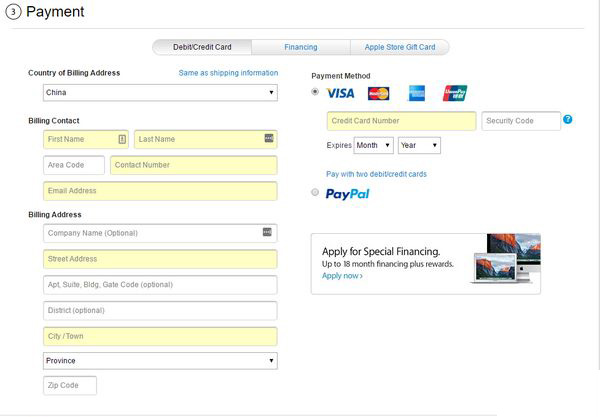Click the MasterCard logo
The height and width of the screenshot is (417, 600).
tap(378, 94)
